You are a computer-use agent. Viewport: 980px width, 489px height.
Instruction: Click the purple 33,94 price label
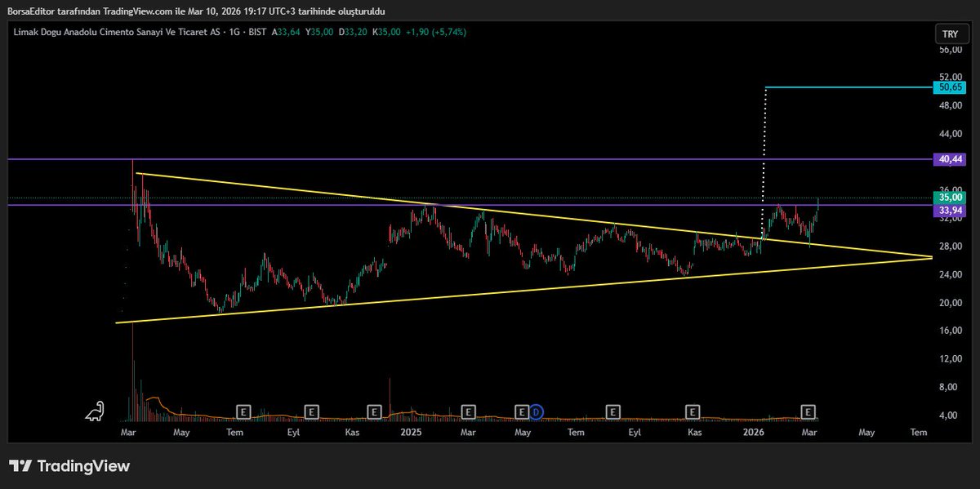(950, 210)
